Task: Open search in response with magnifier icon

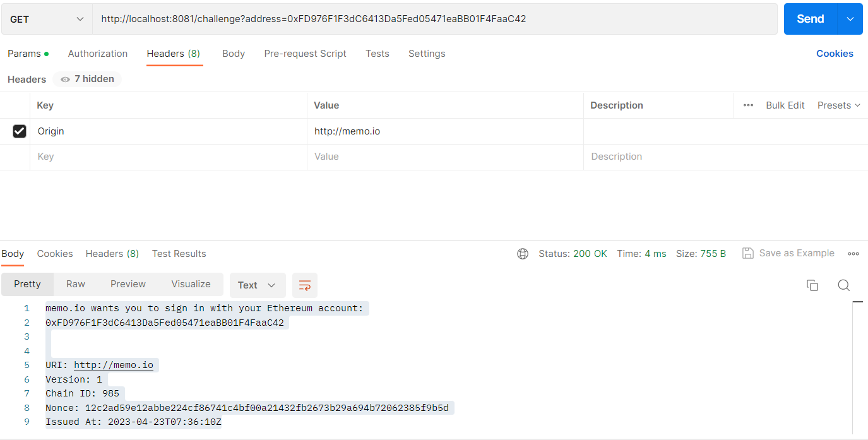Action: pyautogui.click(x=843, y=285)
